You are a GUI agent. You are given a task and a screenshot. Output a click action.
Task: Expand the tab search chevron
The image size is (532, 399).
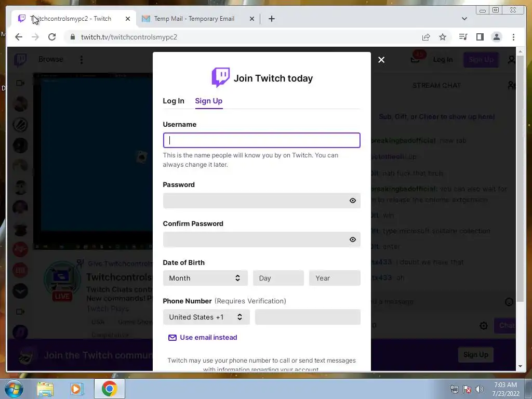click(464, 19)
